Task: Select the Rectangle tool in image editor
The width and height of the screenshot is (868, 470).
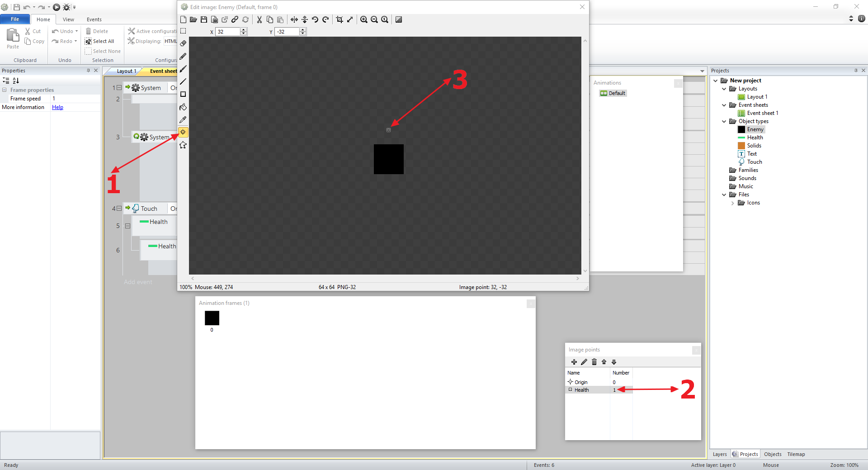Action: (183, 94)
